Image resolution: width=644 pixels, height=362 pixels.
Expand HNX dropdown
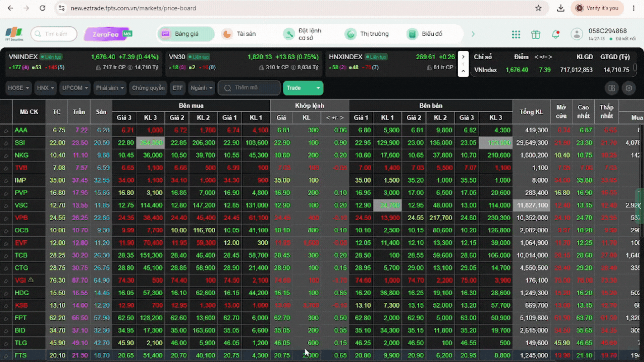click(x=45, y=88)
